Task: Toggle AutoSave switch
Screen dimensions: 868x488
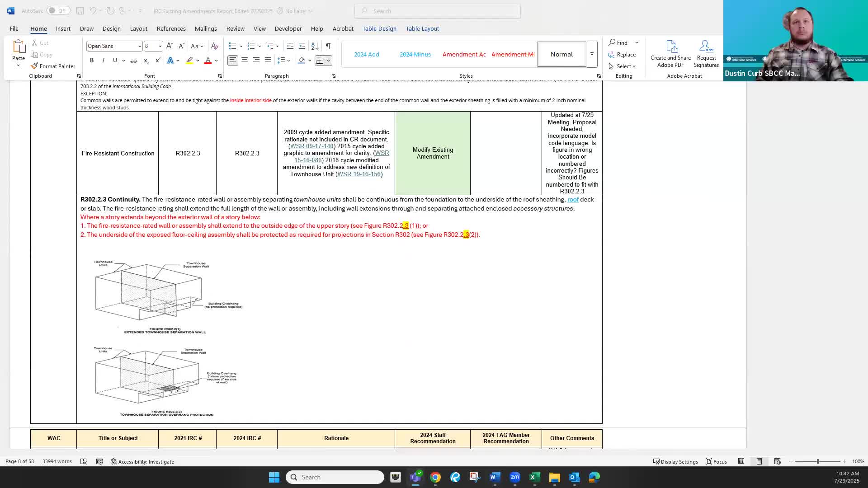Action: (58, 11)
